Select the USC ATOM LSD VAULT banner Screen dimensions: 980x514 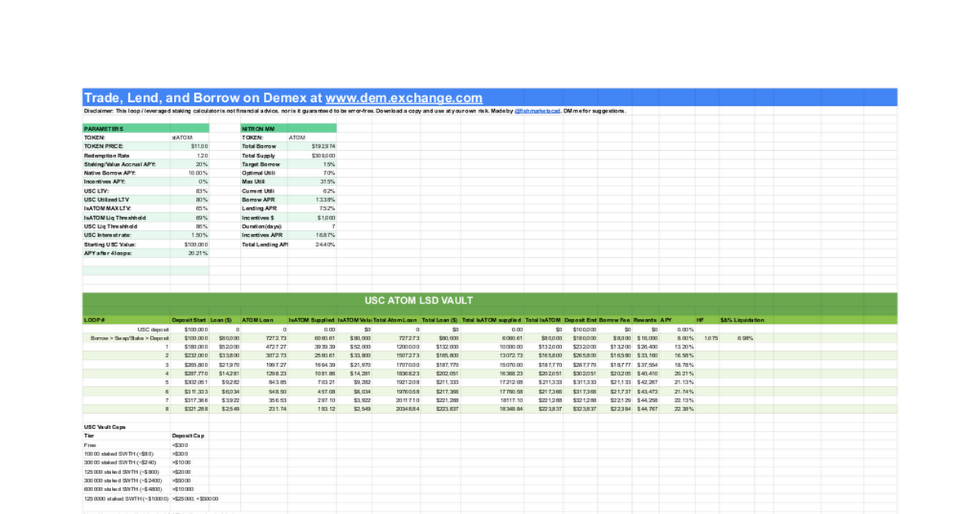tap(490, 300)
